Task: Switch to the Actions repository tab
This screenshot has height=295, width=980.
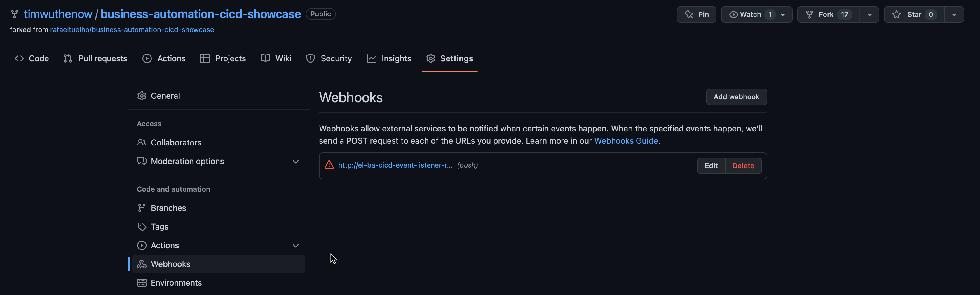Action: click(x=164, y=58)
